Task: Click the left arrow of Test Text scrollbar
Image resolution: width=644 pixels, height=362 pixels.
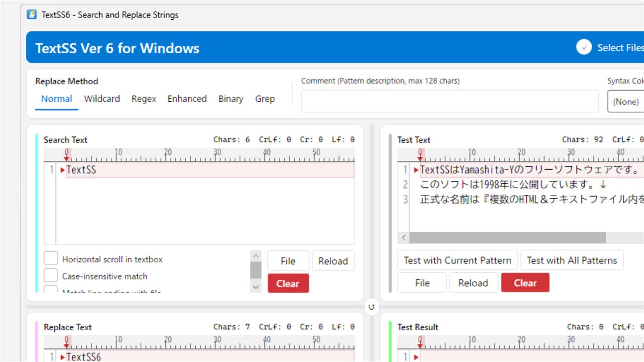Action: click(404, 238)
